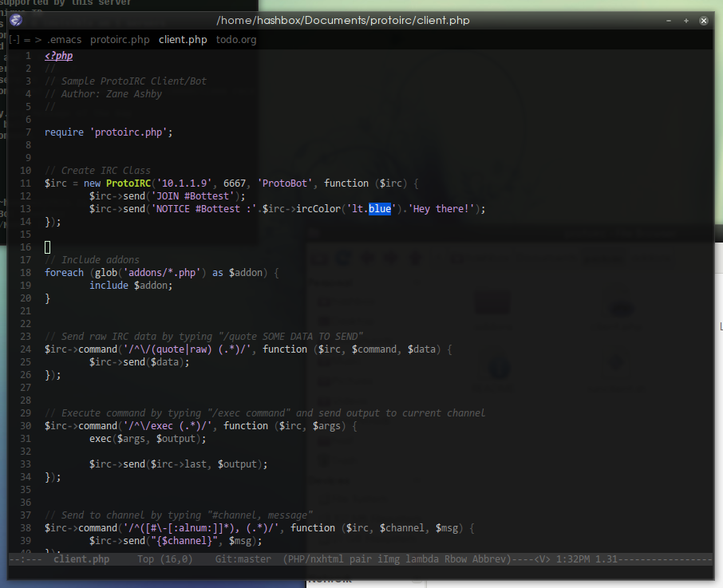Click the require keyword on line 7

tap(64, 132)
